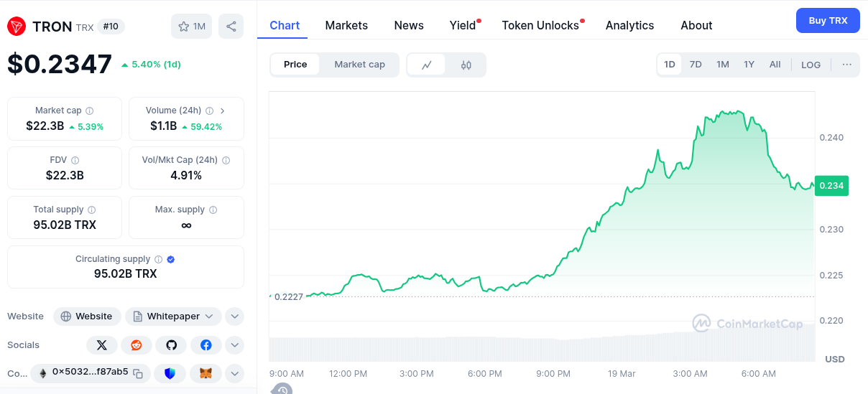Expand more website links chevron
This screenshot has width=868, height=394.
point(234,316)
